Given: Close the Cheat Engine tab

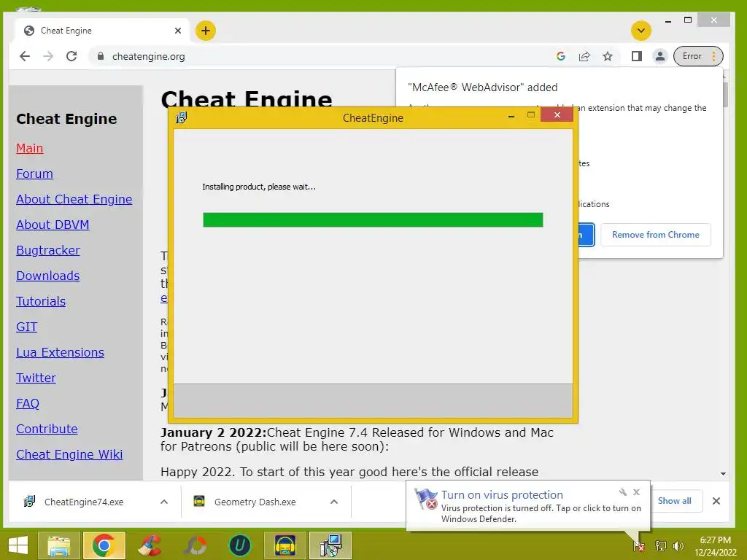Looking at the screenshot, I should (x=178, y=31).
